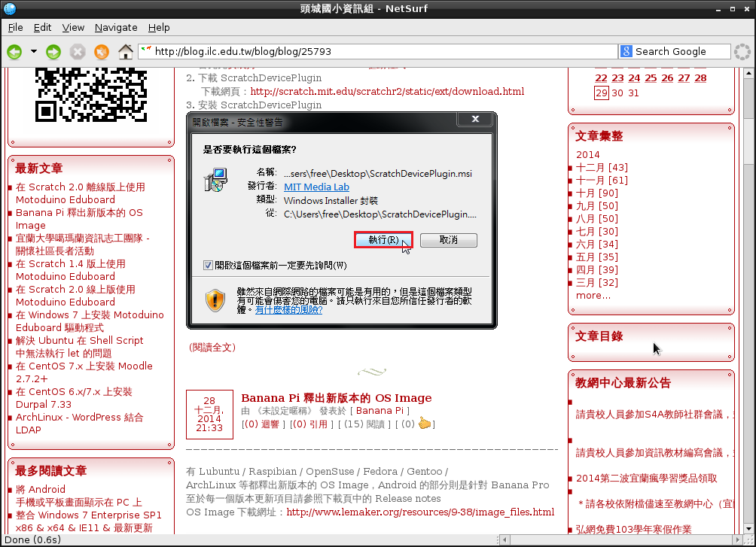Open the File menu
This screenshot has width=756, height=547.
coord(15,28)
